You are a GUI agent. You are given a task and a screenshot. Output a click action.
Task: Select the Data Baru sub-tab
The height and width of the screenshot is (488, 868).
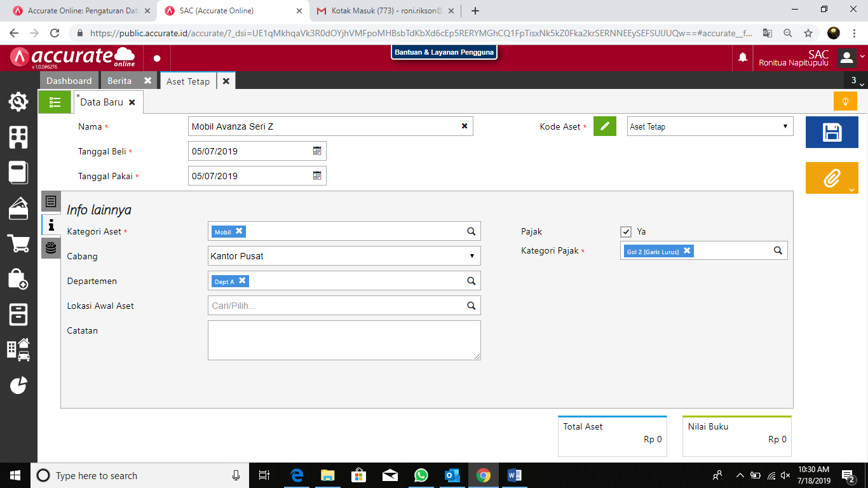[102, 102]
